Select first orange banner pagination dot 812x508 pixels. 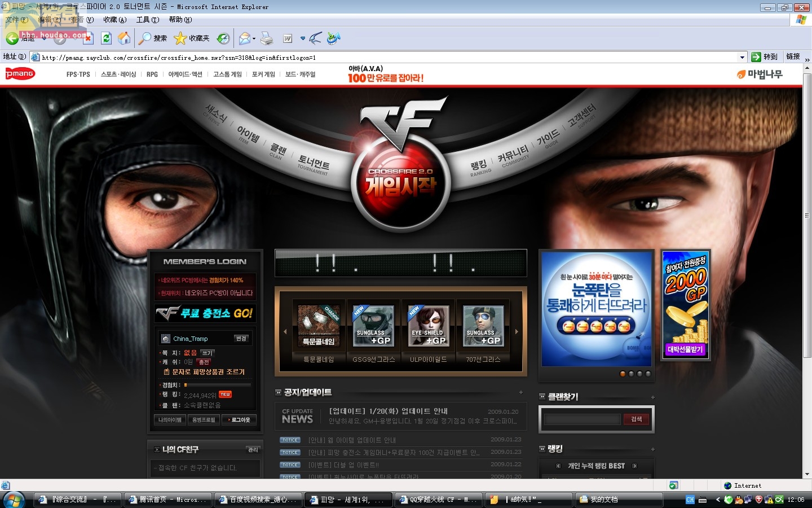(623, 374)
